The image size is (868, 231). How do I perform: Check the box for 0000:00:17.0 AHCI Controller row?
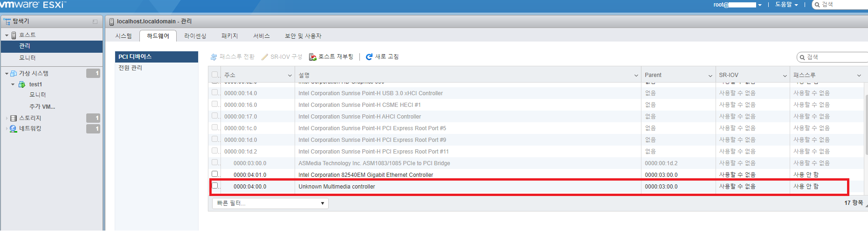215,116
